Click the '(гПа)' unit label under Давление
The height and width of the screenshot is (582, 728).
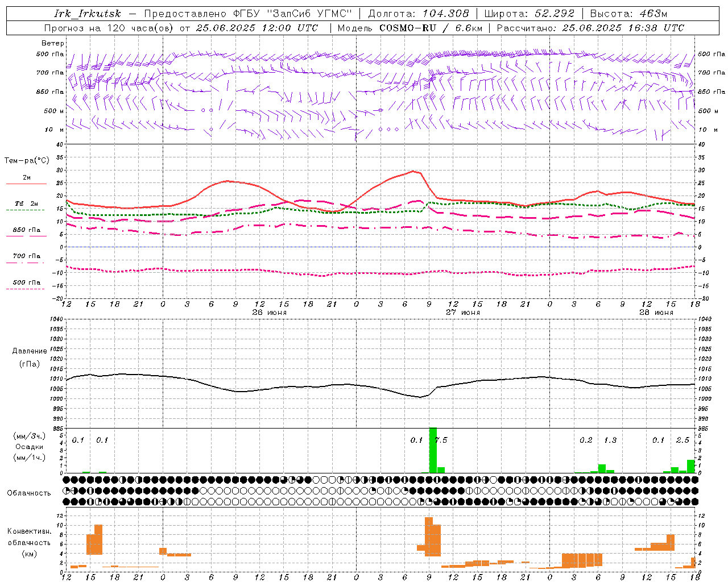(x=30, y=364)
